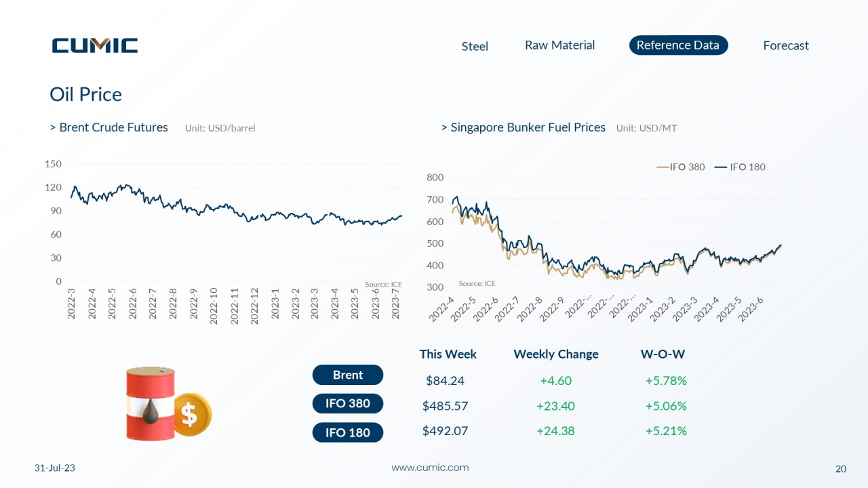Click the Weekly Change column header
Screen dimensions: 868x488
[556, 354]
